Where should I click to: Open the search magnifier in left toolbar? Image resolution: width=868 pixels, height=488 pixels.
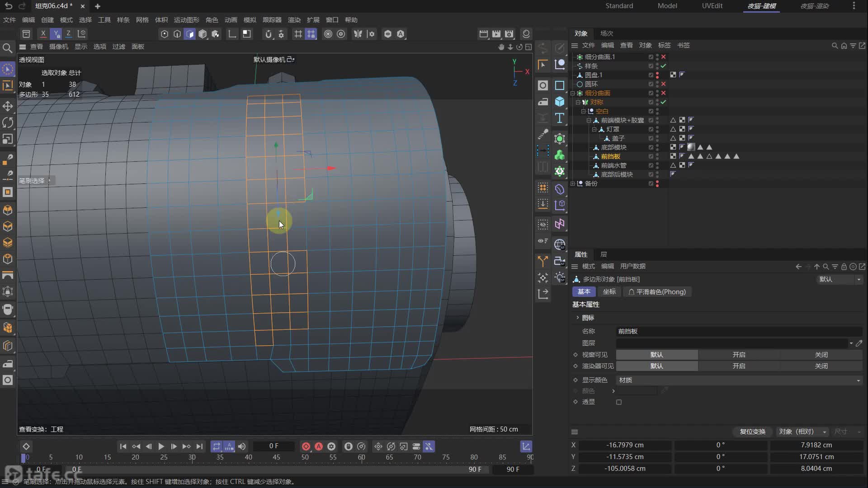7,48
